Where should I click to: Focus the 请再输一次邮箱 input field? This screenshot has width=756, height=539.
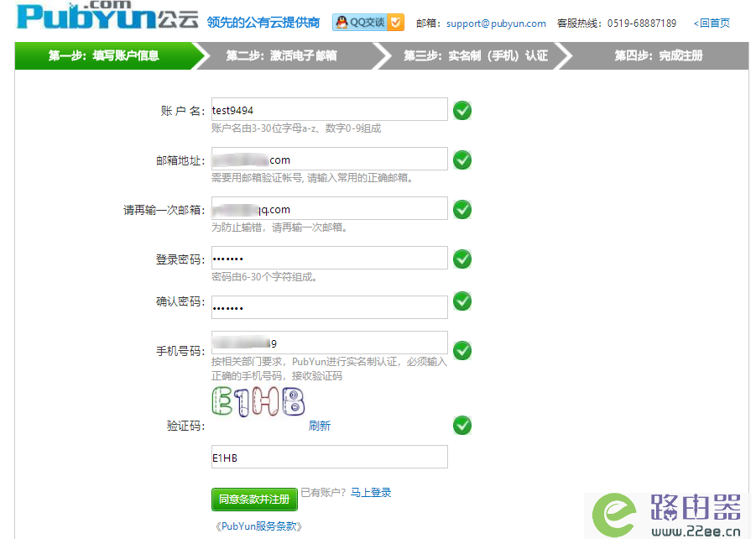pos(329,208)
